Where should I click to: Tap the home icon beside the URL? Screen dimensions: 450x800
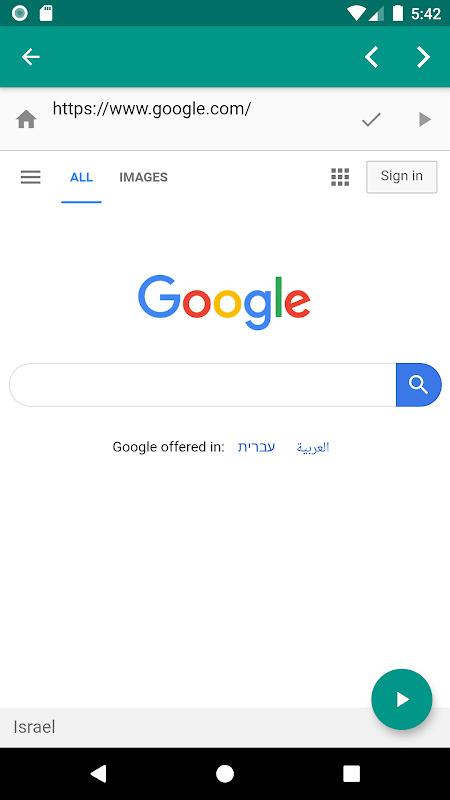coord(26,120)
